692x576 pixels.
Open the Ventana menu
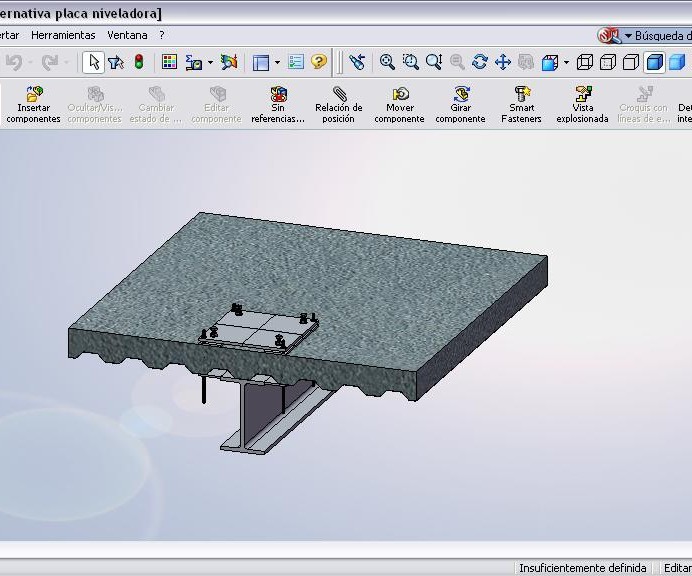click(127, 35)
